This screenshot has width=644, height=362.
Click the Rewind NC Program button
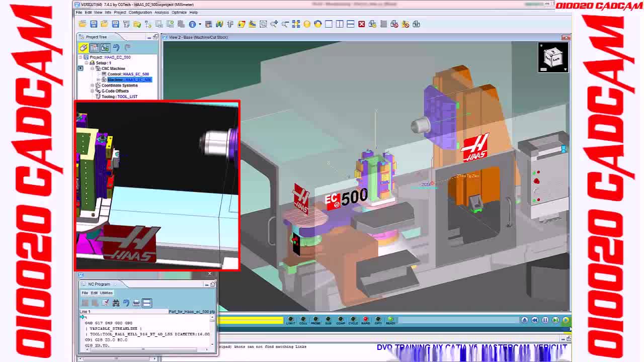point(535,320)
